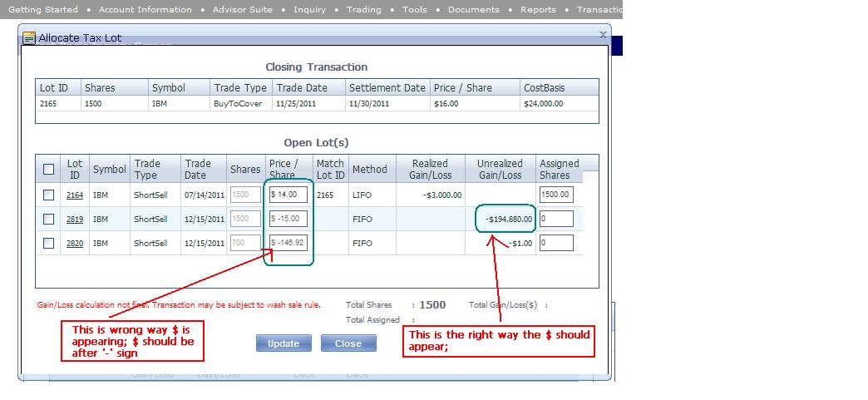Toggle the select-all checkbox in Open Lots header
Viewport: 868px width, 400px height.
(x=49, y=169)
